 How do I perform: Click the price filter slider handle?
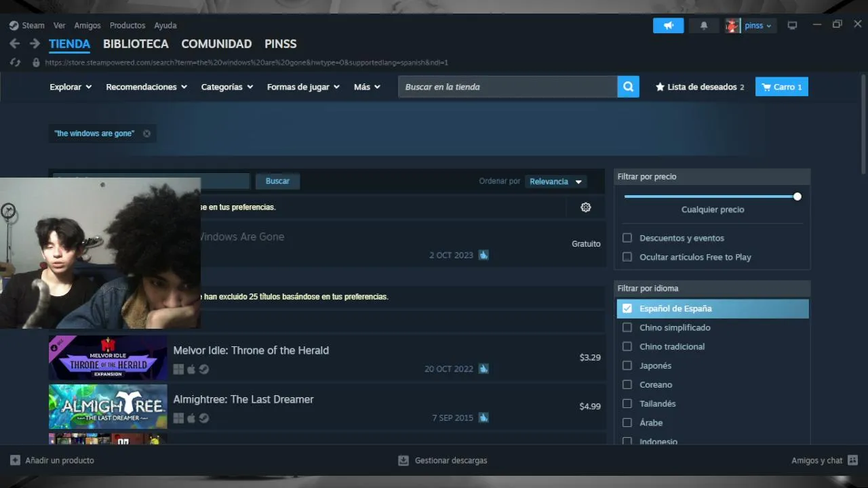tap(797, 197)
